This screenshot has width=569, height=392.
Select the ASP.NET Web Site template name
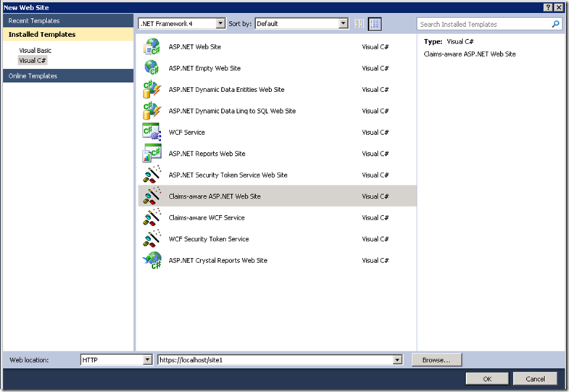tap(194, 47)
